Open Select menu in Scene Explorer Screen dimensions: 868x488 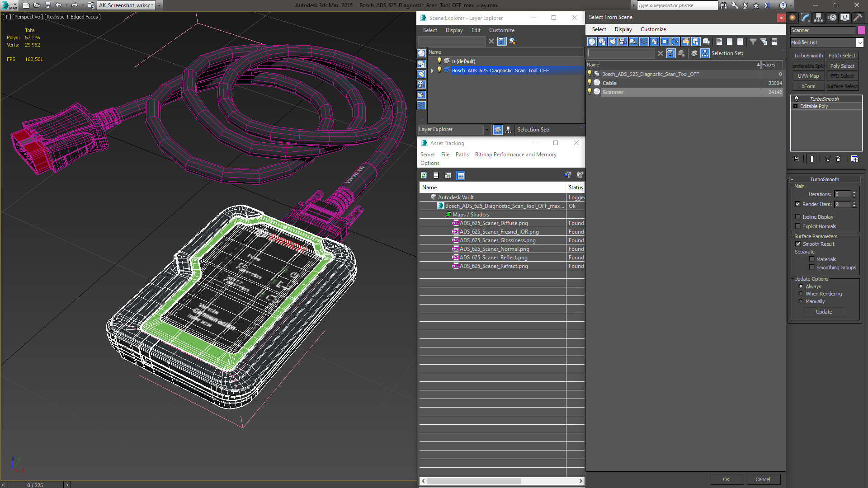[430, 30]
